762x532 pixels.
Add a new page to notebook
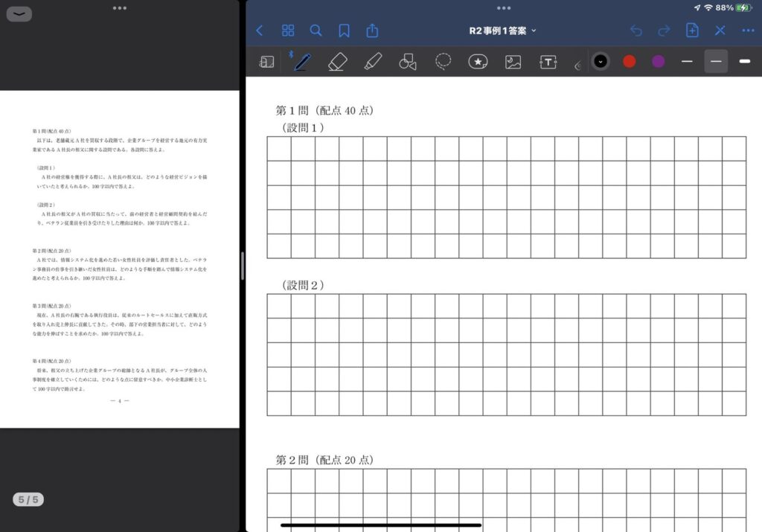click(692, 31)
